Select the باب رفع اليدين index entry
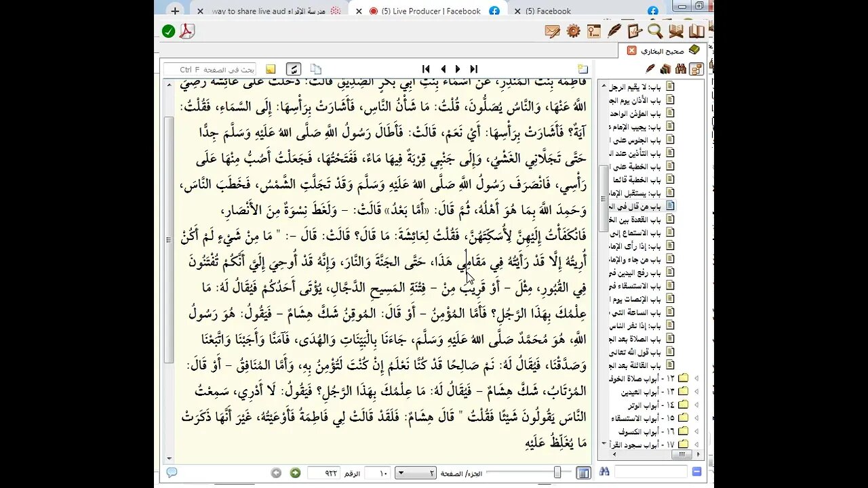This screenshot has height=488, width=868. click(642, 272)
